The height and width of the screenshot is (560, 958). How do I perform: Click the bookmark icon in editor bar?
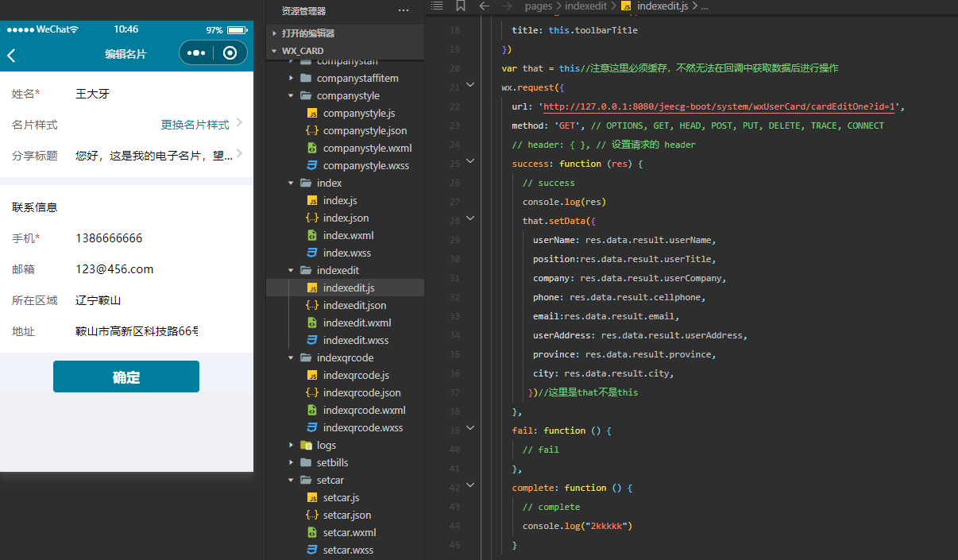(461, 6)
